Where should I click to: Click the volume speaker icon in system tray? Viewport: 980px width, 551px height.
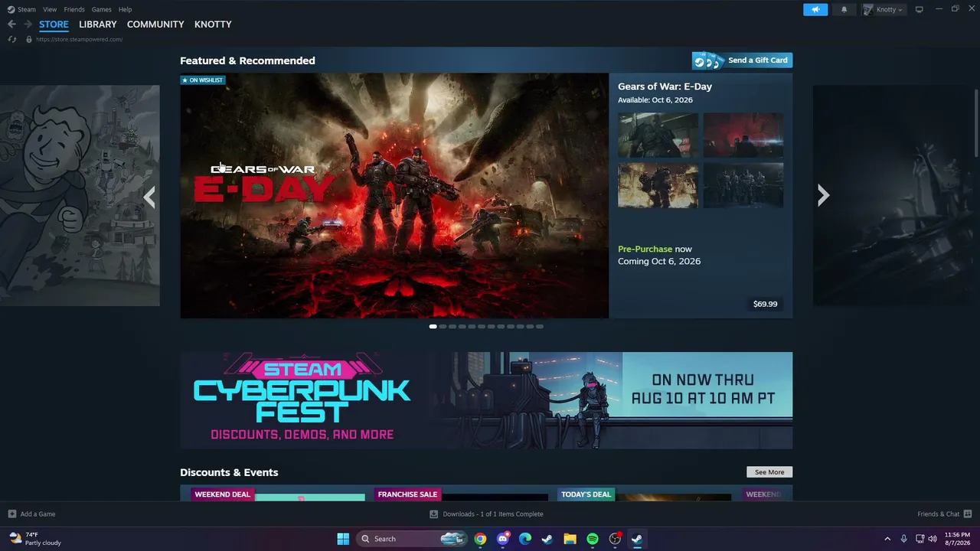point(933,539)
